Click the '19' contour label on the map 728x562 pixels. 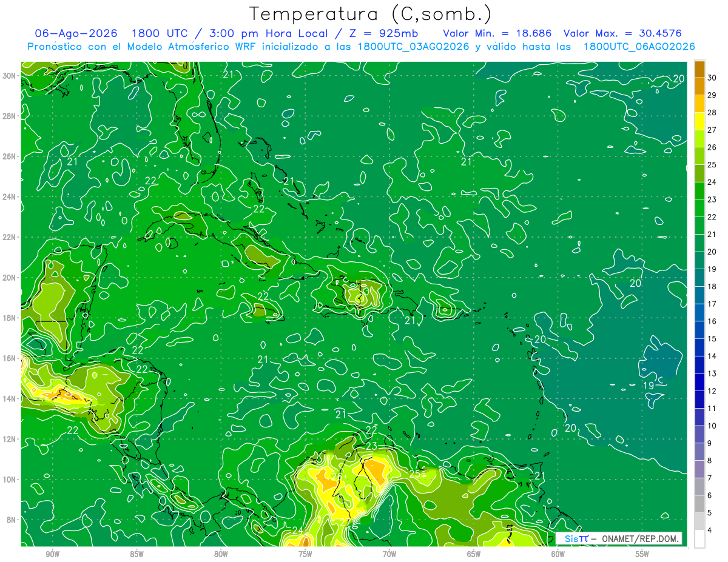pyautogui.click(x=648, y=386)
